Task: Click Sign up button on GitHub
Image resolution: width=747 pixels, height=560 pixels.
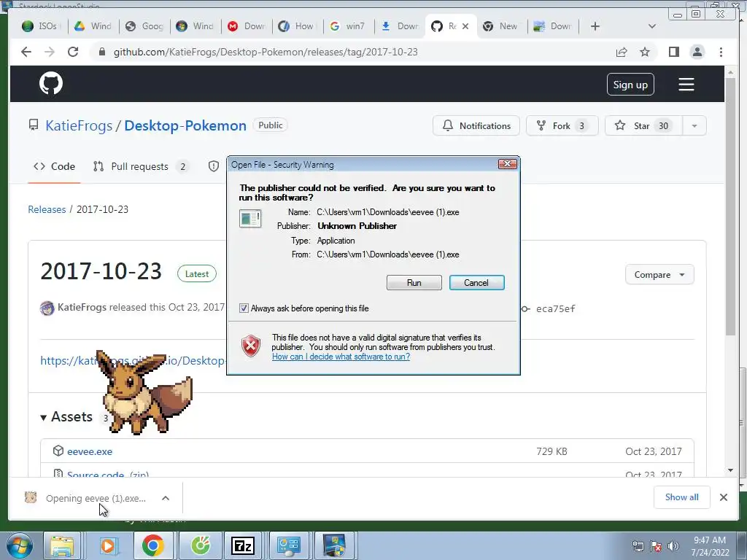Action: click(x=630, y=85)
